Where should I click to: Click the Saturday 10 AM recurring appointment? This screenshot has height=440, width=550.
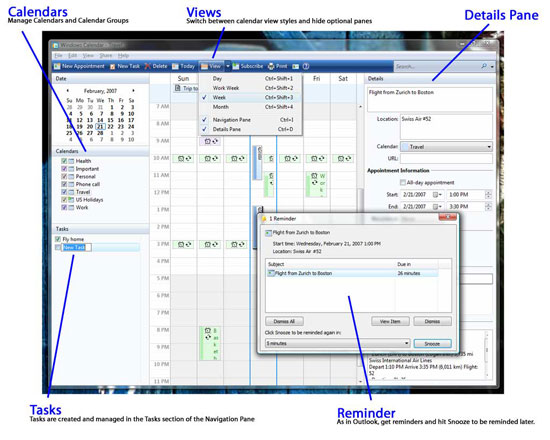(343, 159)
